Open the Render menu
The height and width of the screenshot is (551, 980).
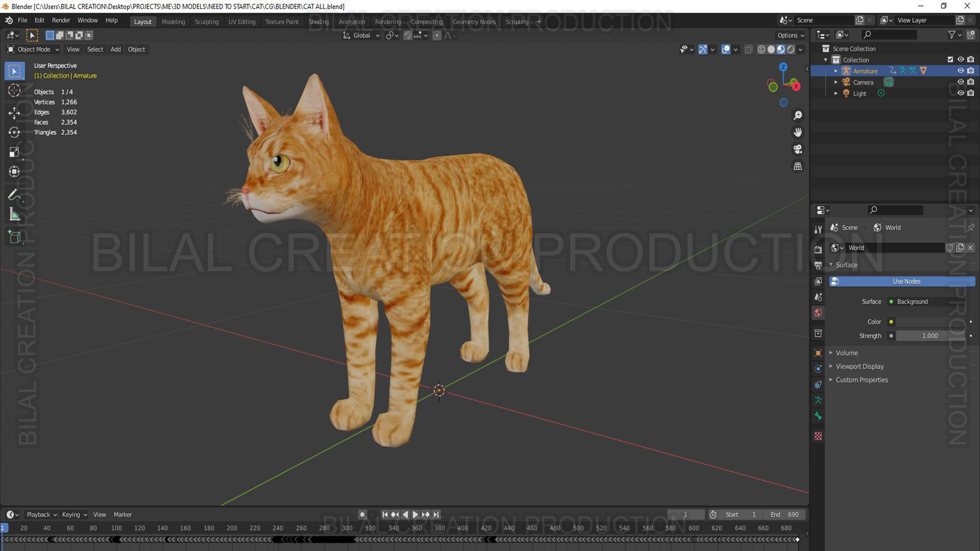click(61, 20)
